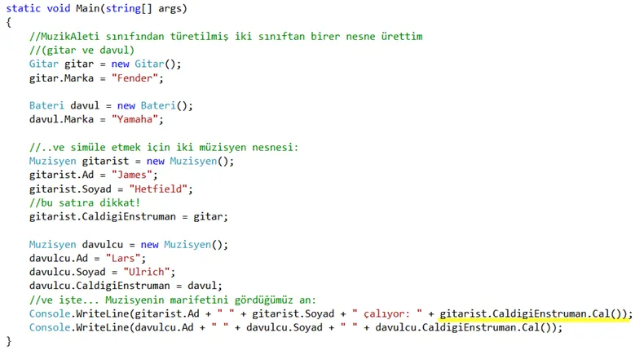The height and width of the screenshot is (351, 644).
Task: Click davulcu.CaldigiEnstruman.Cal() in last WriteLine
Action: 465,327
